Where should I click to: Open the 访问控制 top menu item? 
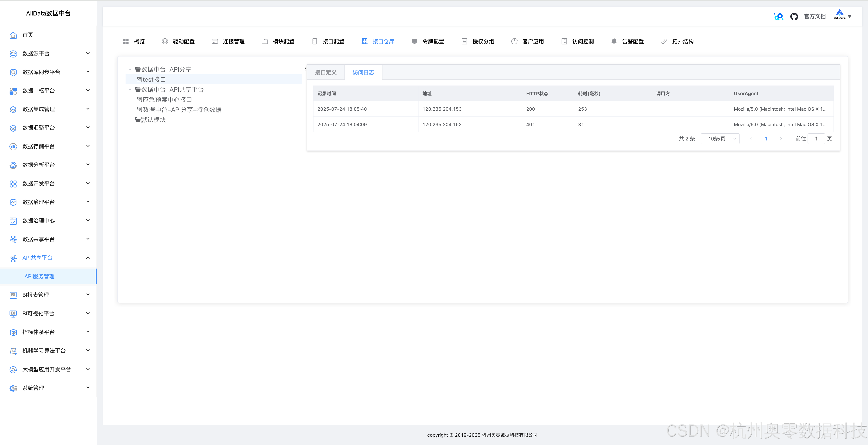click(583, 41)
